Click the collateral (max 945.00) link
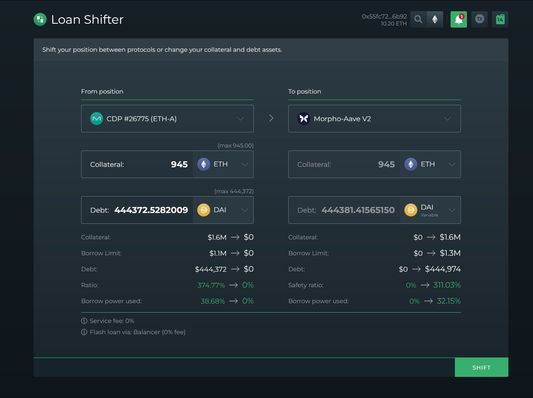Image resolution: width=533 pixels, height=398 pixels. tap(236, 145)
